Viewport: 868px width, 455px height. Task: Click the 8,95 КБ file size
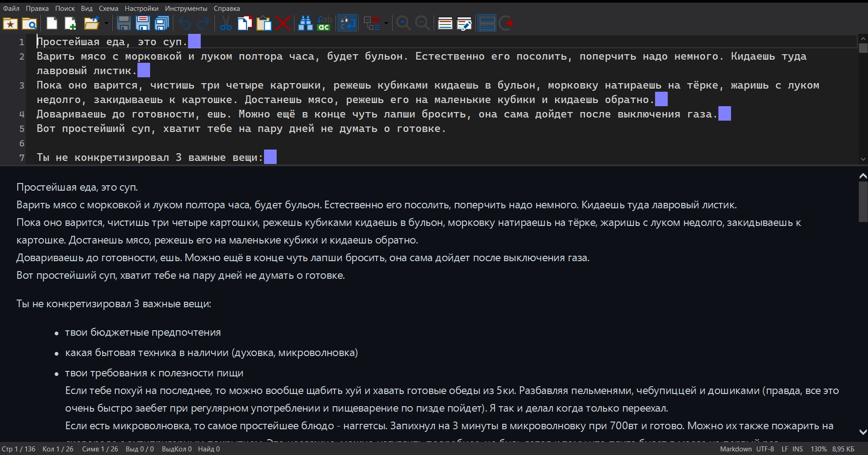click(843, 449)
